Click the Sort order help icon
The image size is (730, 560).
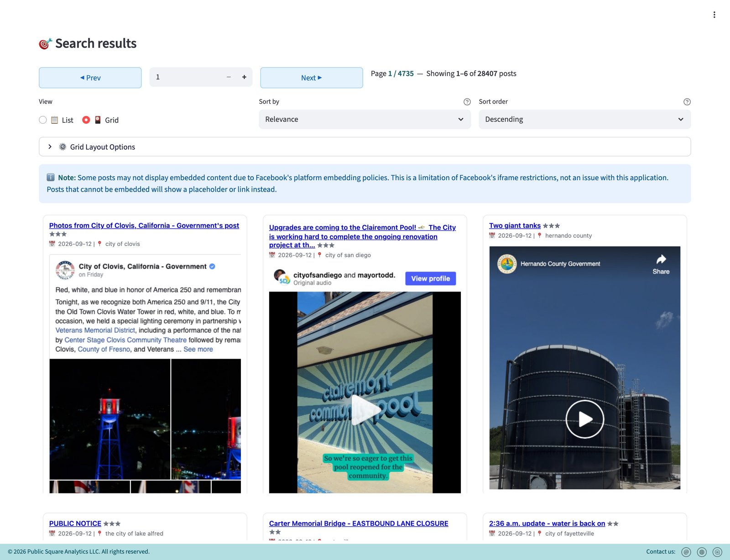687,102
